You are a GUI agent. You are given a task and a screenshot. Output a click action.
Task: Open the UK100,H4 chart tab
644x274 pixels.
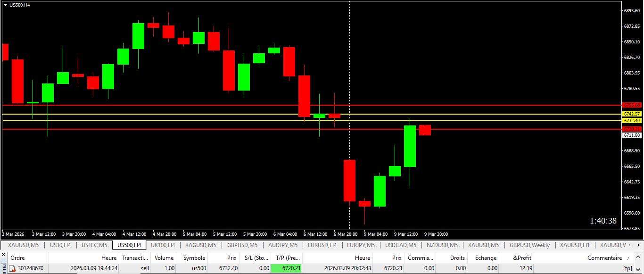click(x=163, y=245)
